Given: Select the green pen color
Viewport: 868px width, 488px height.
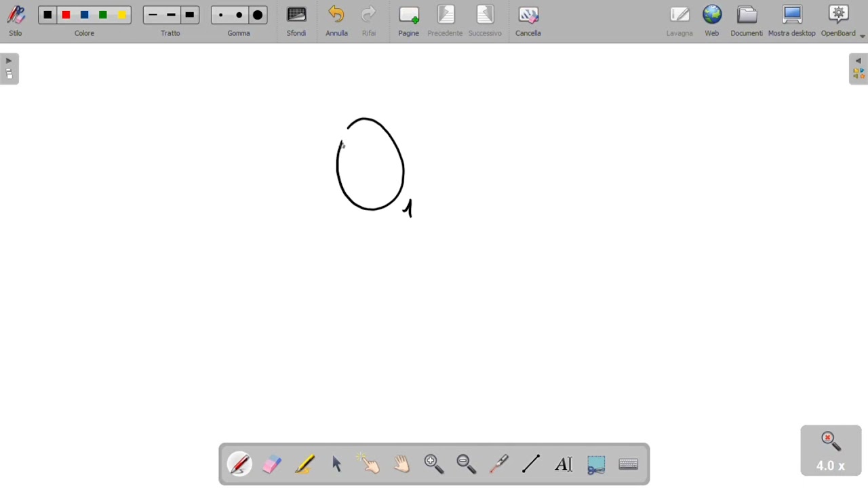Looking at the screenshot, I should 103,15.
